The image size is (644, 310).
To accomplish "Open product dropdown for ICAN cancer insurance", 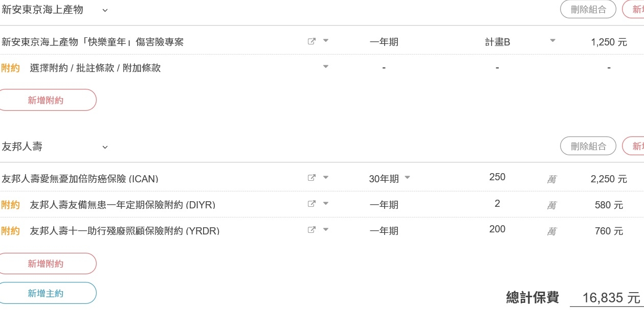I will pos(326,178).
